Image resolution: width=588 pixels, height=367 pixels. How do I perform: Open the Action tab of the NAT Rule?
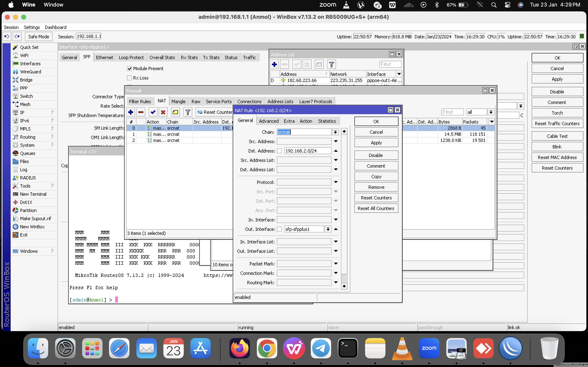click(306, 121)
